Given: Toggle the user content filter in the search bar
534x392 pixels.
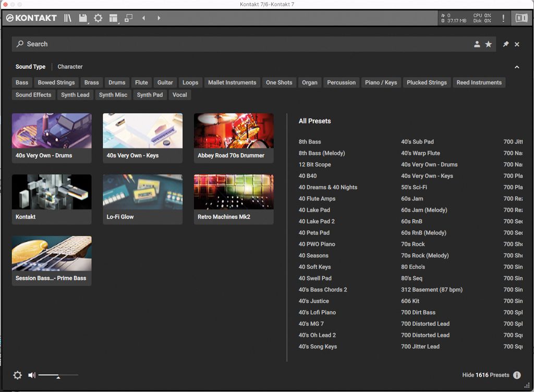Looking at the screenshot, I should click(477, 44).
